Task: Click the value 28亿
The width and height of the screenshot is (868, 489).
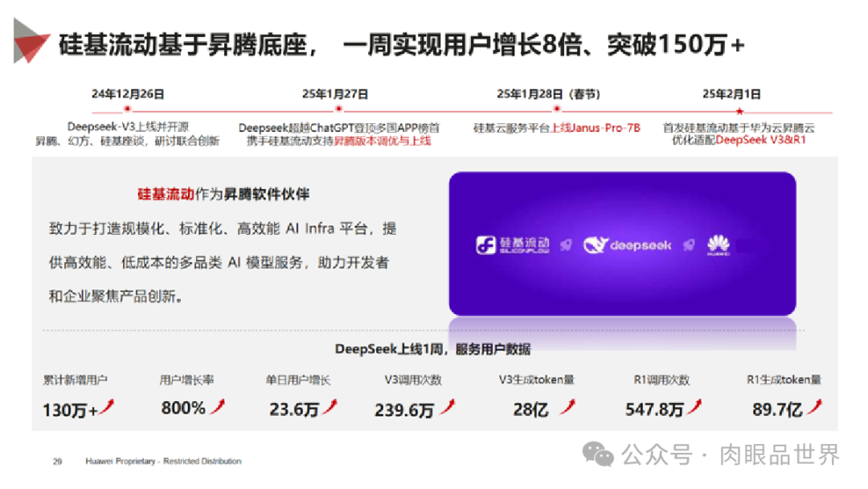Action: pos(531,409)
